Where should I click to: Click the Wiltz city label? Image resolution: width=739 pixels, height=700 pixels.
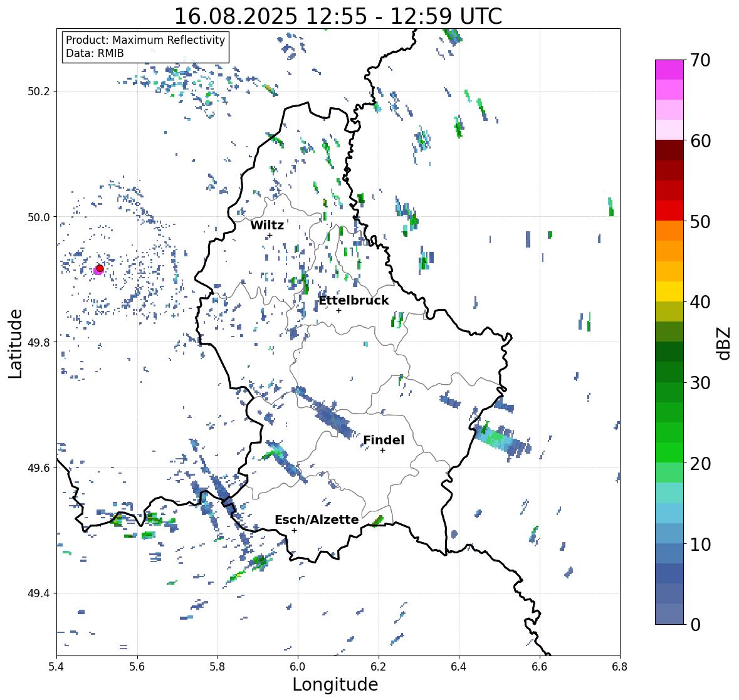coord(267,225)
